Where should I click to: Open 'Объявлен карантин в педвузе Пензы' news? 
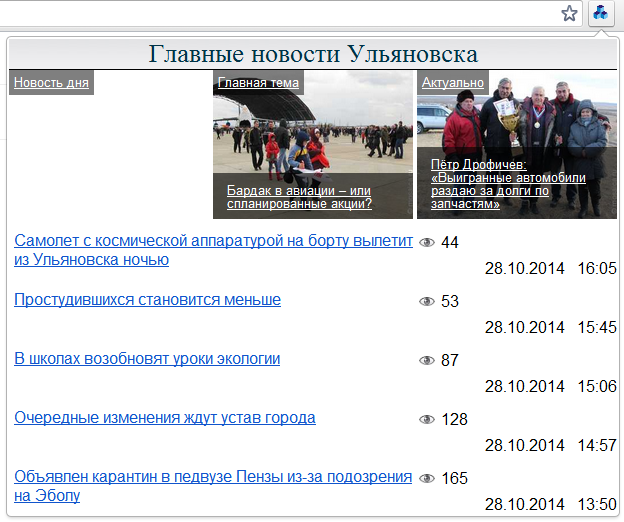213,486
